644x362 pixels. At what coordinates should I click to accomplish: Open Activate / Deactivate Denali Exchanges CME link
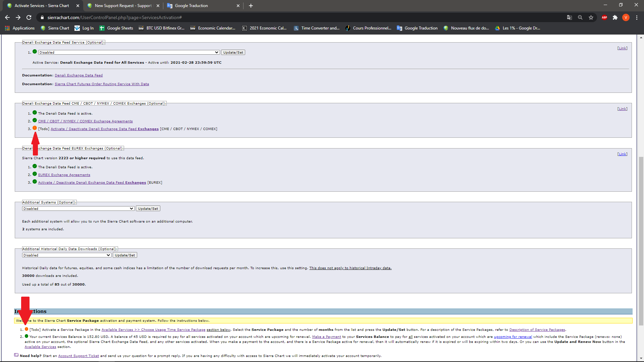104,129
